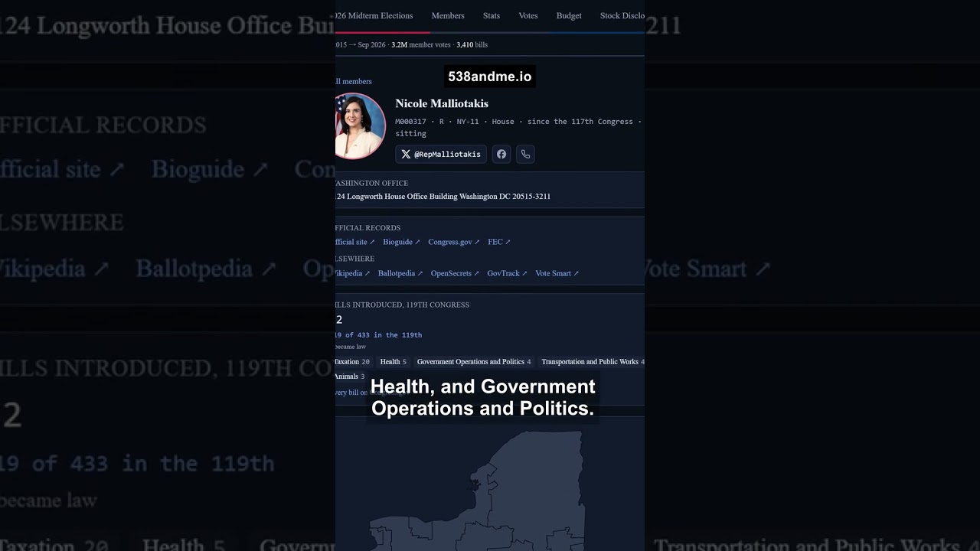Open the Stats tab
980x551 pixels.
click(x=492, y=15)
